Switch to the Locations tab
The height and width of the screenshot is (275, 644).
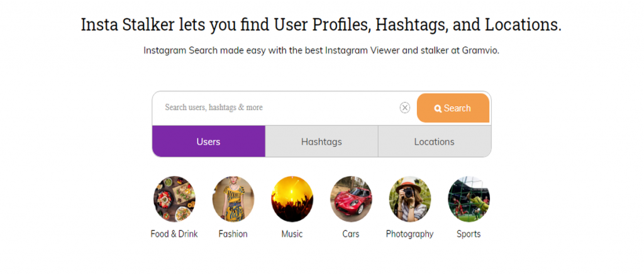click(x=435, y=142)
